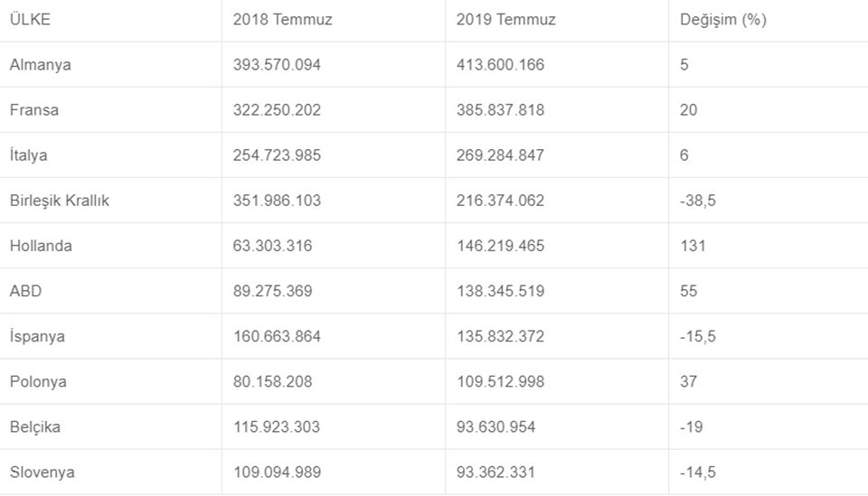Image resolution: width=868 pixels, height=496 pixels.
Task: Select the Polonya row label
Action: [38, 381]
